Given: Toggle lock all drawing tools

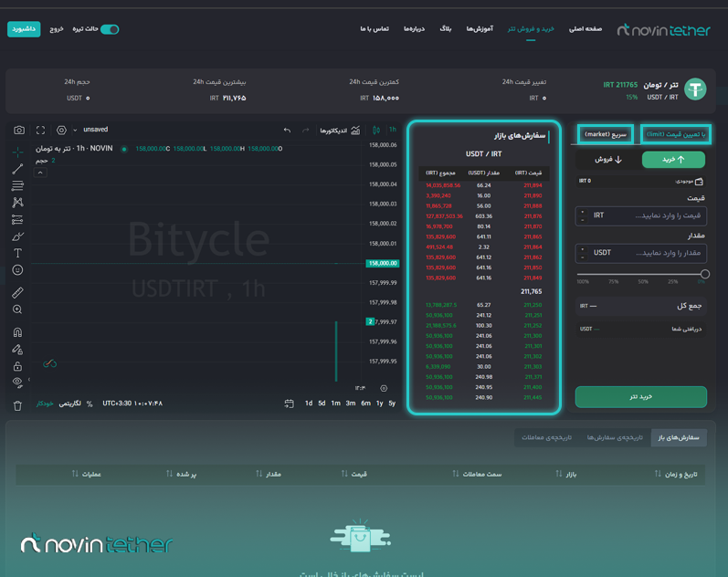Looking at the screenshot, I should point(17,366).
